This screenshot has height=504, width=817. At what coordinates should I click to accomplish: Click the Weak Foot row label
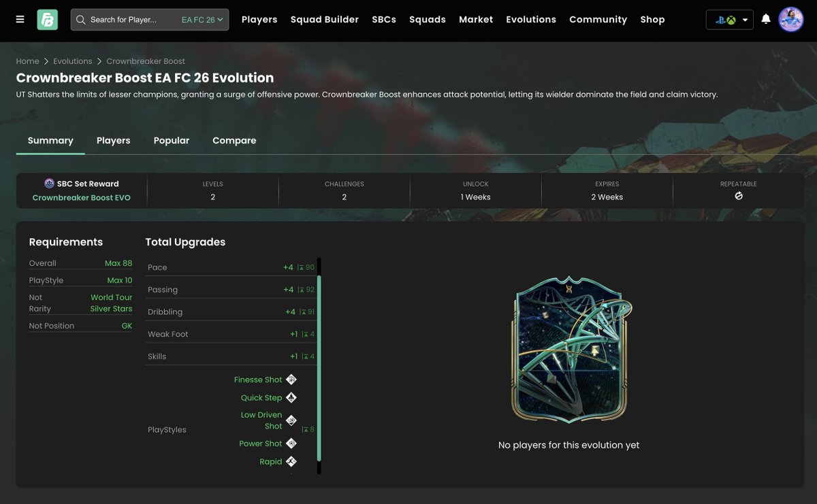coord(168,334)
